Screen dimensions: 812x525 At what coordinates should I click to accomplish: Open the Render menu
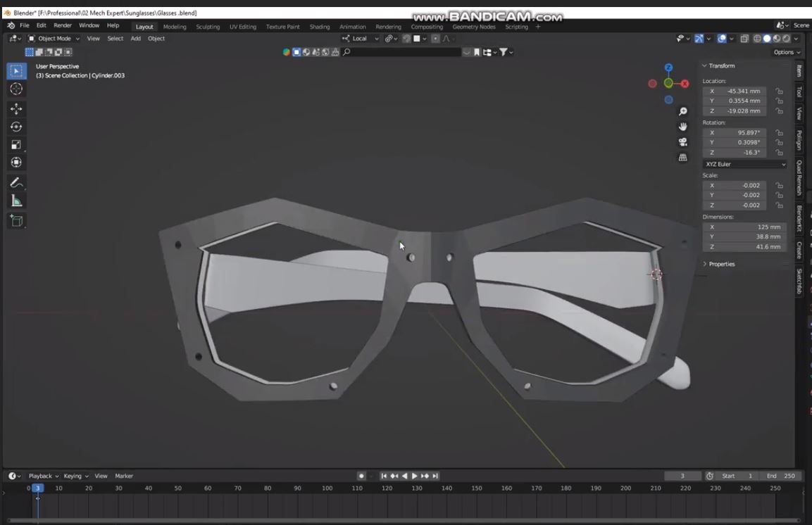[63, 25]
